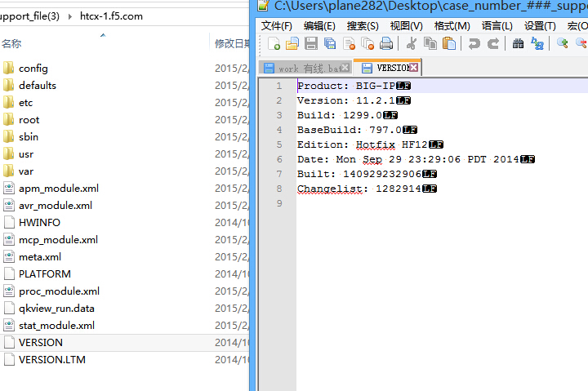Image resolution: width=588 pixels, height=391 pixels.
Task: Paste from clipboard toolbar icon
Action: (449, 44)
